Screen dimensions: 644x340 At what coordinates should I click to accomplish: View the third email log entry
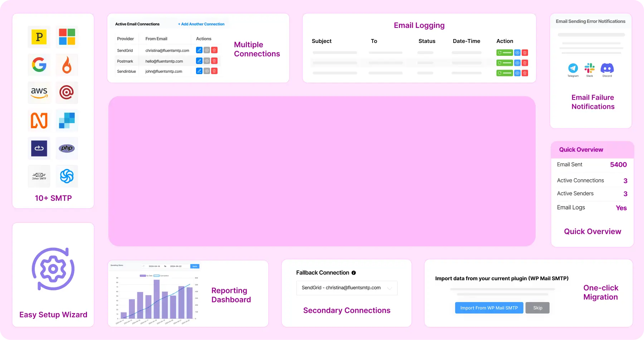point(517,73)
